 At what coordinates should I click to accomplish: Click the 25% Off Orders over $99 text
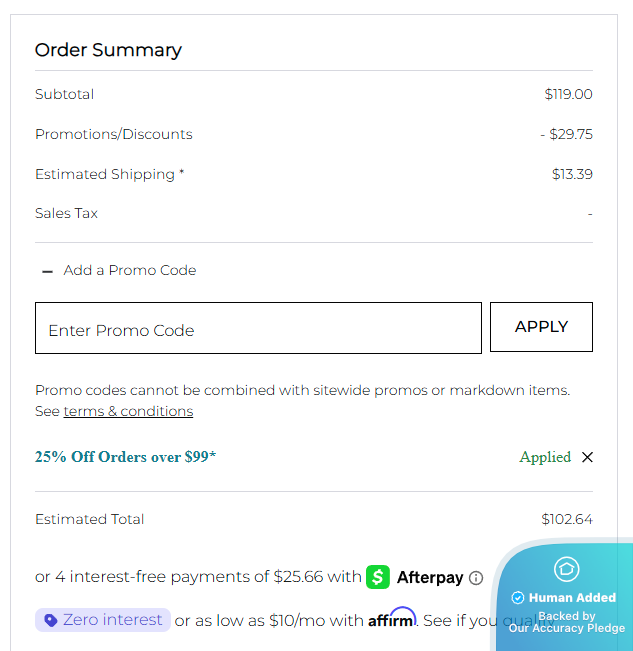tap(125, 457)
